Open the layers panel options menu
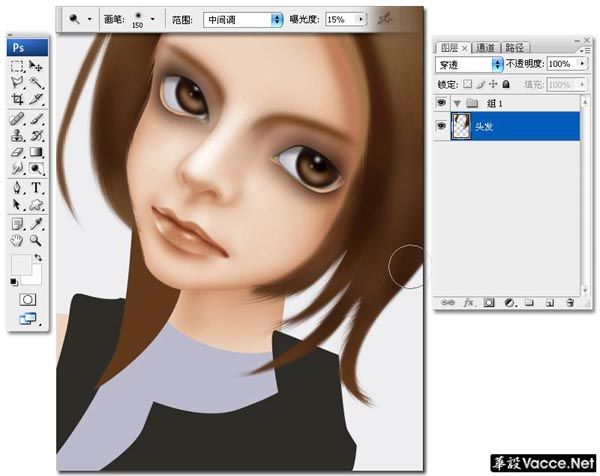Screen dimensions: 600x476 point(584,51)
